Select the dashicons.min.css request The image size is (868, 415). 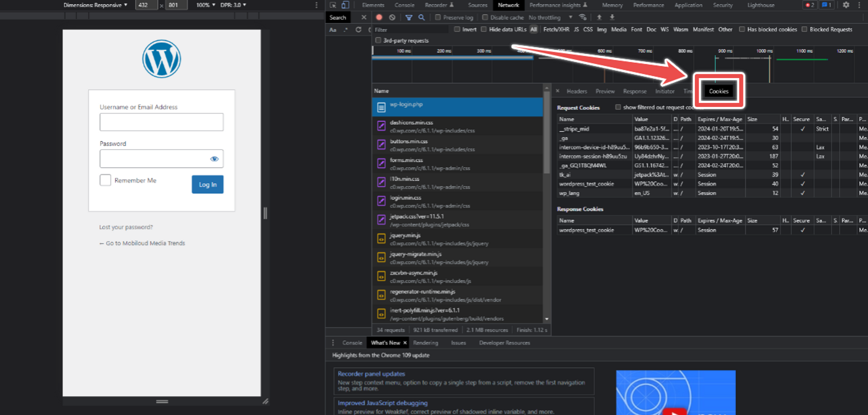pyautogui.click(x=457, y=126)
